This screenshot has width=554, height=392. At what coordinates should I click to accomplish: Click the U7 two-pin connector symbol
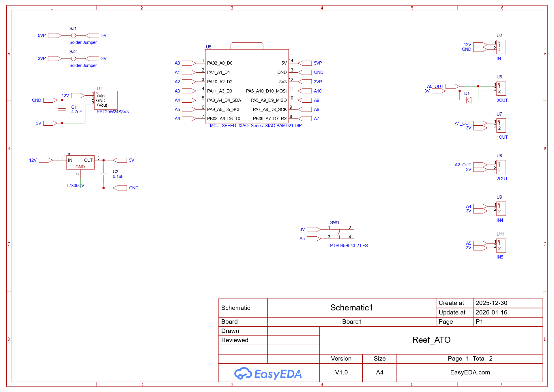click(x=501, y=125)
